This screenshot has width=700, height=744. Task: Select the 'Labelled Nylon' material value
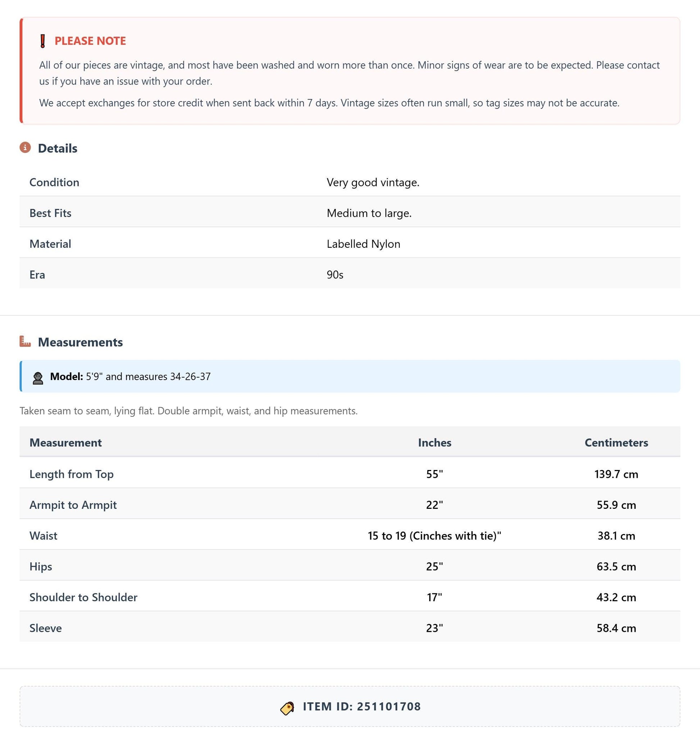point(363,244)
